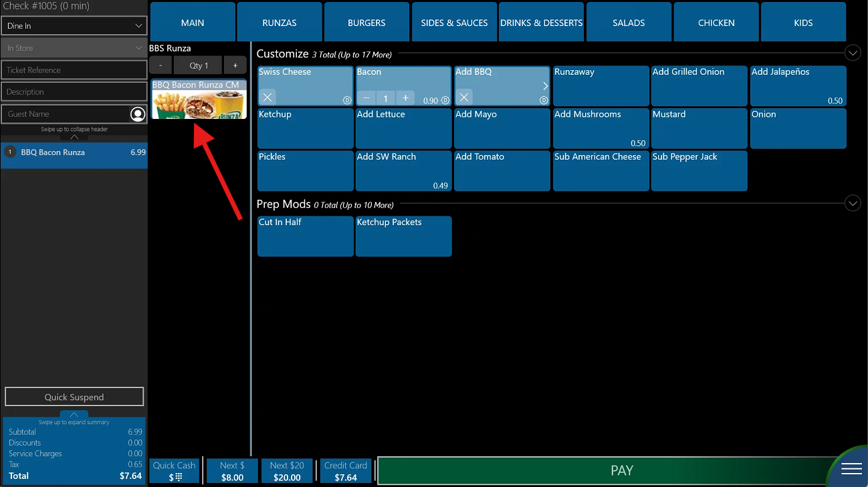Collapse the header with the up arrow
868x487 pixels.
pos(74,137)
